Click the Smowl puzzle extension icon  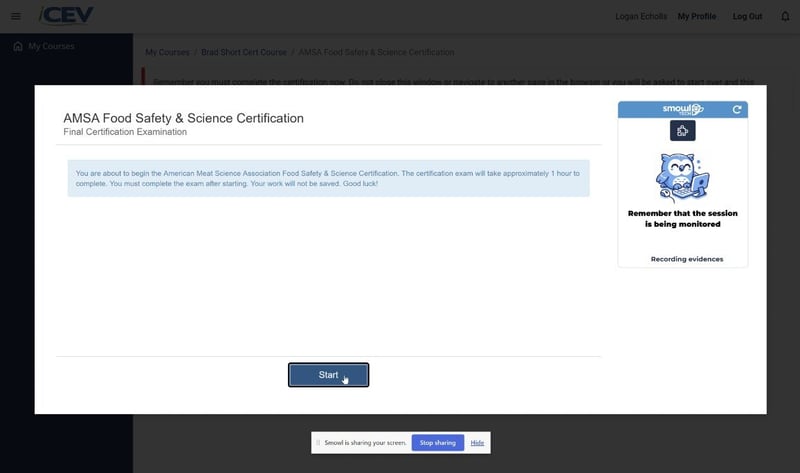(x=683, y=131)
